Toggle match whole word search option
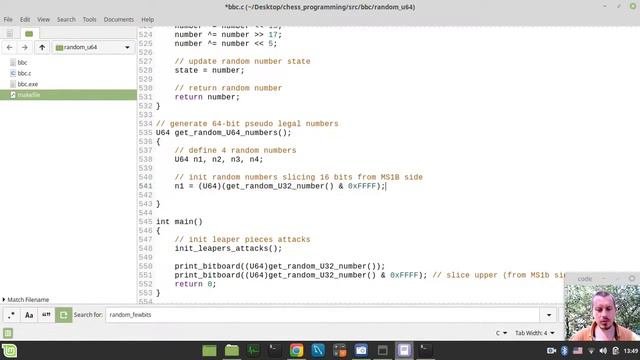The height and width of the screenshot is (360, 640). pyautogui.click(x=46, y=315)
